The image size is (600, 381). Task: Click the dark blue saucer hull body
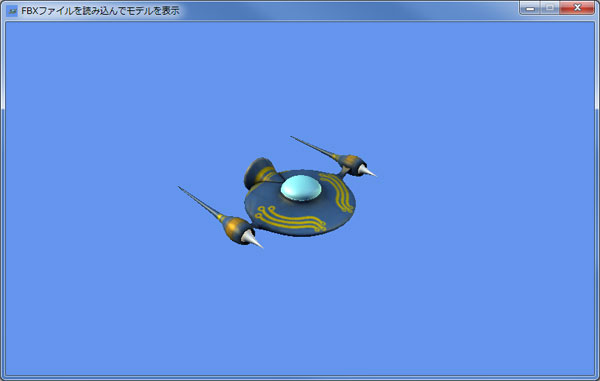coord(300,203)
